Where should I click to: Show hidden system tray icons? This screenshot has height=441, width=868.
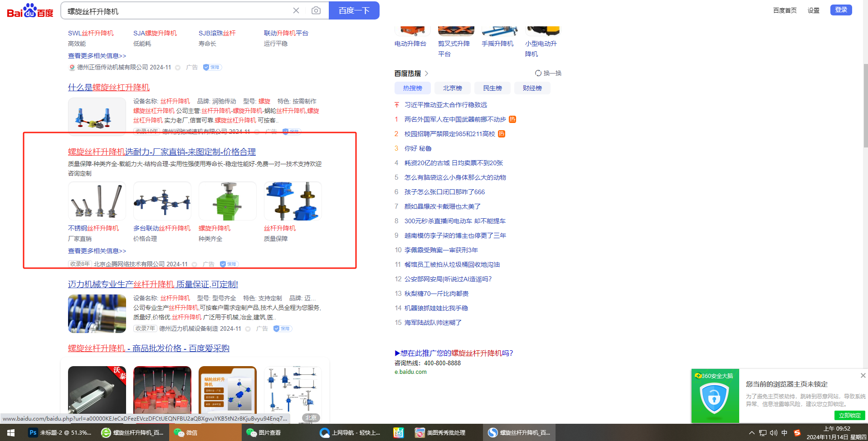(752, 433)
